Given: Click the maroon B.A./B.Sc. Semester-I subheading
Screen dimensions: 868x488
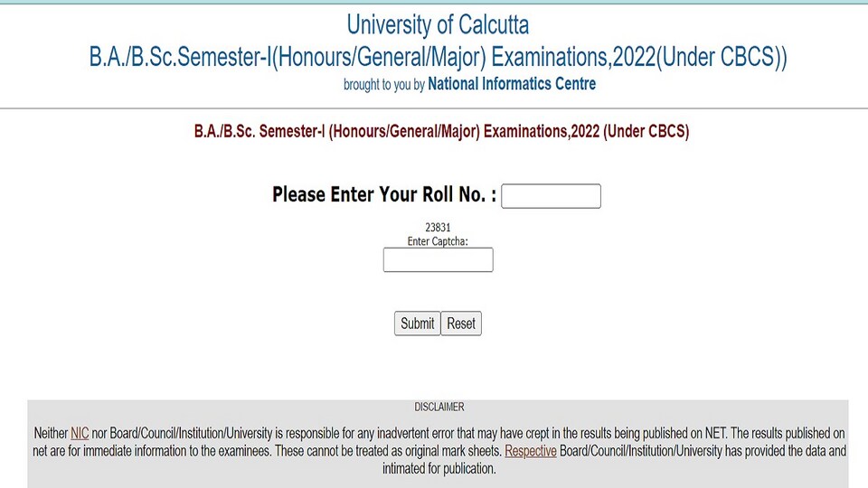Looking at the screenshot, I should pyautogui.click(x=441, y=131).
